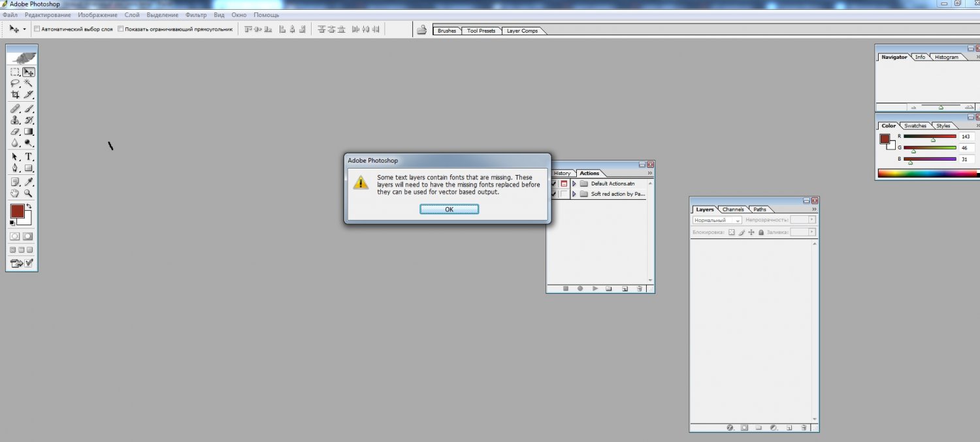Open the Фильтр menu
The height and width of the screenshot is (442, 980).
click(x=196, y=14)
